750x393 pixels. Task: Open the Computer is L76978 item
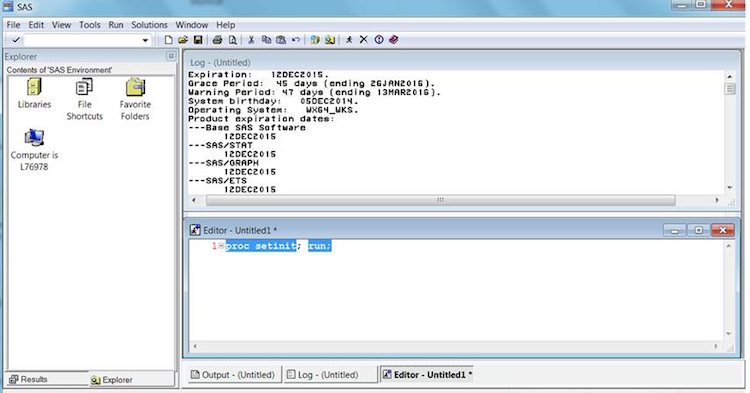pyautogui.click(x=34, y=150)
